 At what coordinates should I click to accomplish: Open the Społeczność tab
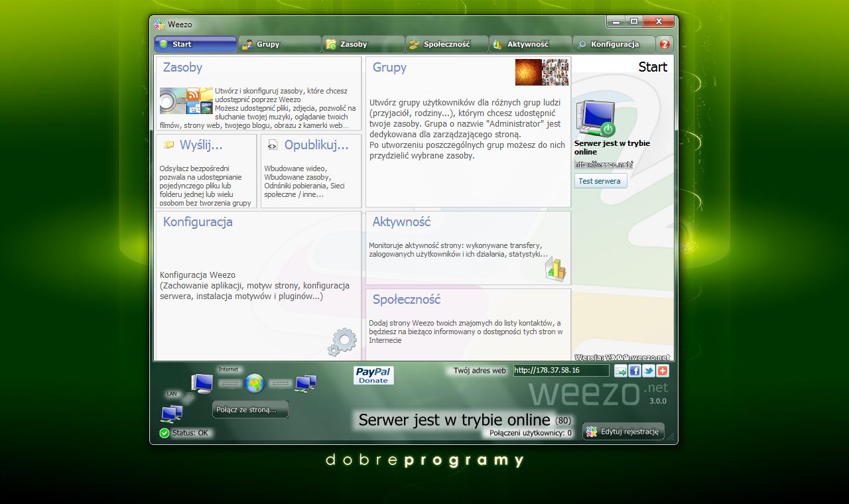[x=446, y=44]
